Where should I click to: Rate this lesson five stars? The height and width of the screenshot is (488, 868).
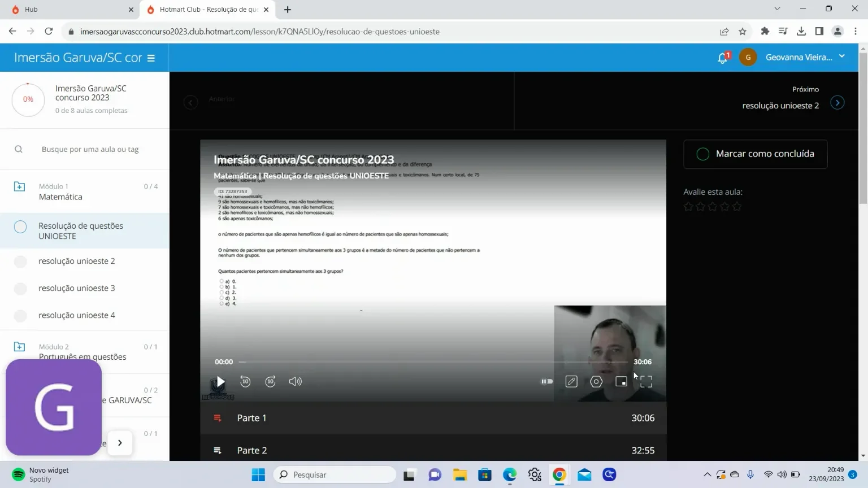pyautogui.click(x=737, y=207)
